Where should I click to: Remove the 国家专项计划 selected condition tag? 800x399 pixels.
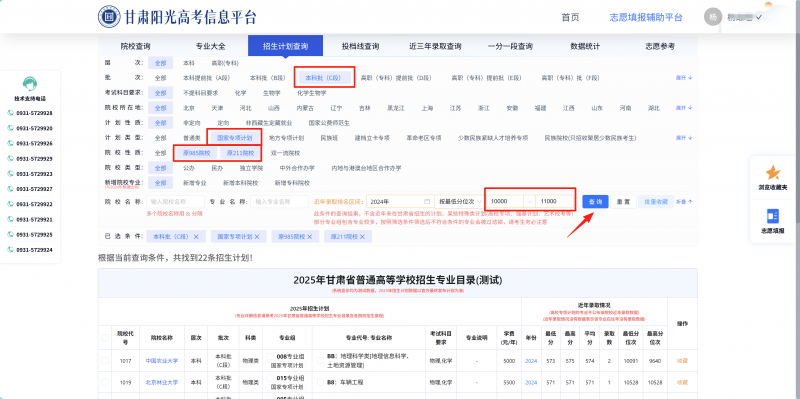click(x=257, y=237)
